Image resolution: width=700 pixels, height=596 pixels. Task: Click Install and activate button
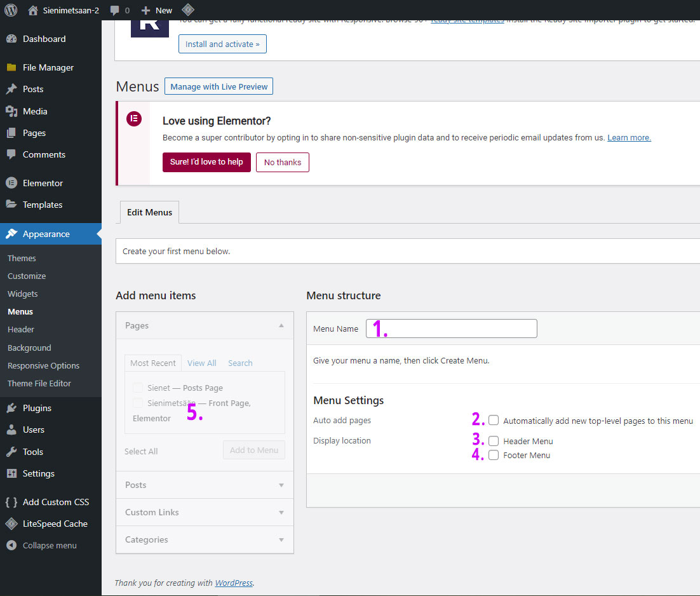pos(222,44)
